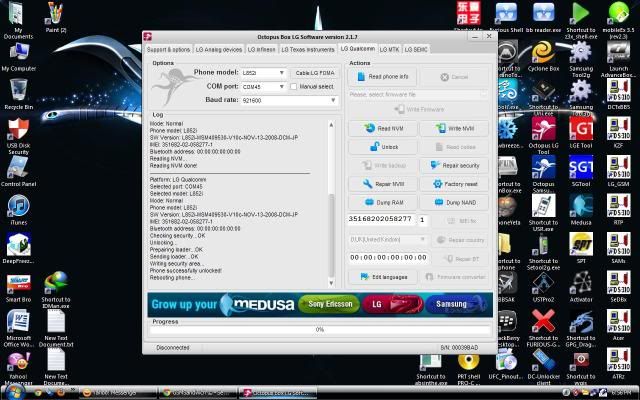640x400 pixels.
Task: Open the iTunes desktop icon
Action: point(18,210)
